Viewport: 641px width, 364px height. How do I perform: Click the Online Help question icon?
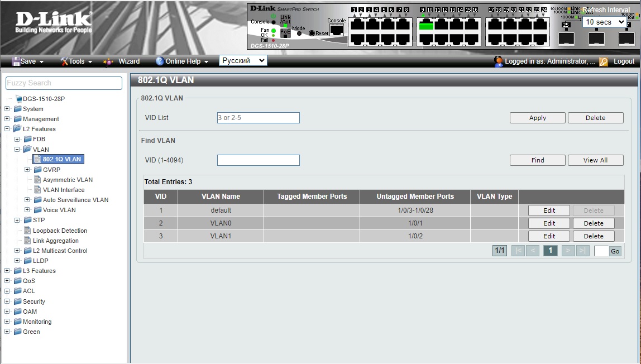[x=160, y=61]
